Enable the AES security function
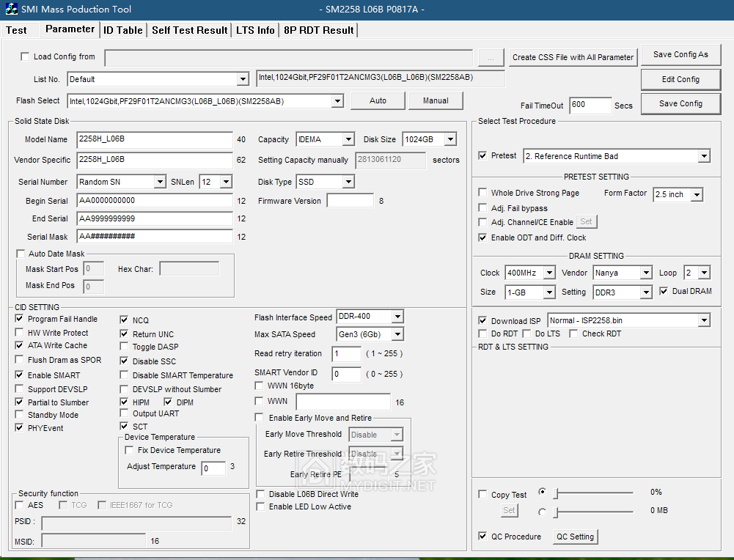Viewport: 734px width, 560px height. [18, 505]
